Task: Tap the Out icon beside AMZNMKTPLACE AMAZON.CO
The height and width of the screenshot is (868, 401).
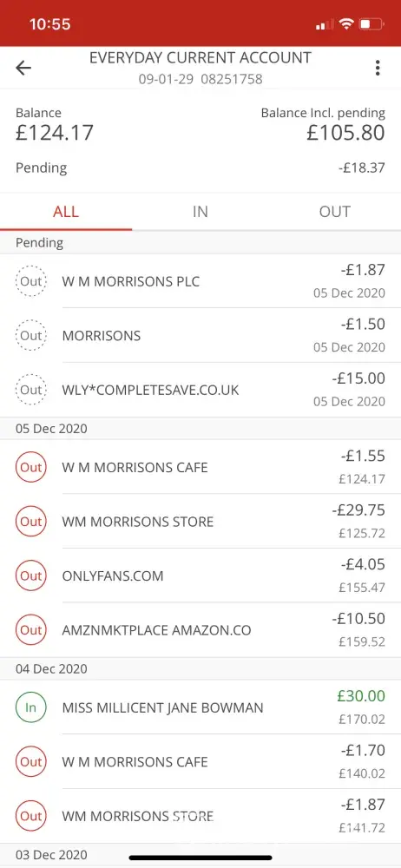Action: coord(31,630)
